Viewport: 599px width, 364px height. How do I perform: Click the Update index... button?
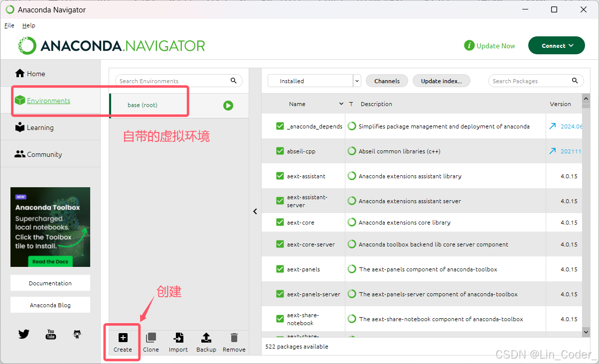point(442,81)
